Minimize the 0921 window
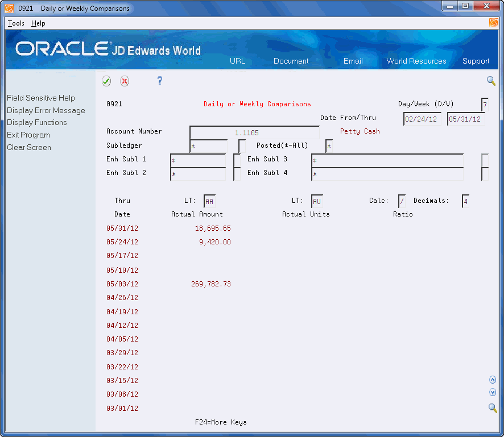The width and height of the screenshot is (504, 437). click(x=450, y=6)
